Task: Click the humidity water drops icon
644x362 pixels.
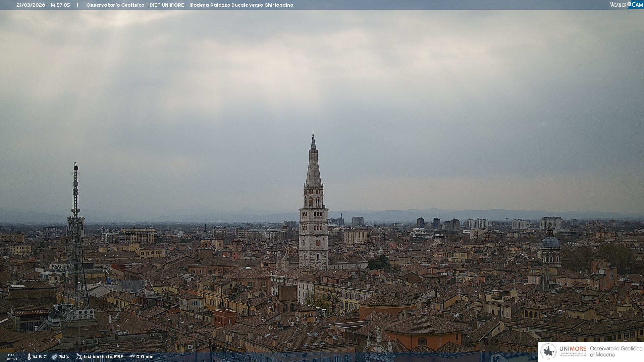Action: [54, 357]
